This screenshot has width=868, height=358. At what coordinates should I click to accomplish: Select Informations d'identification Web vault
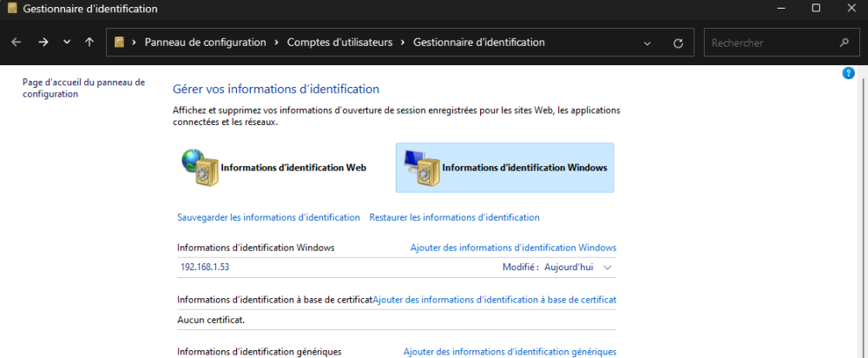tap(274, 168)
